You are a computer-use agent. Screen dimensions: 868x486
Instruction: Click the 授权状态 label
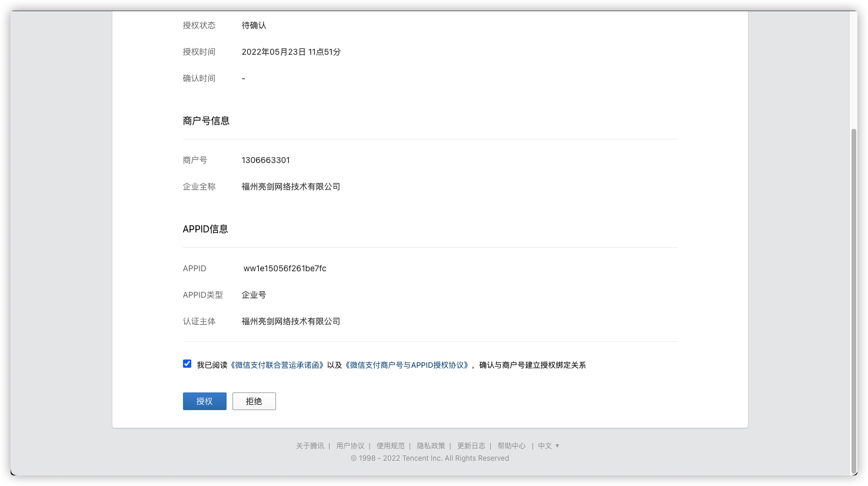click(199, 25)
